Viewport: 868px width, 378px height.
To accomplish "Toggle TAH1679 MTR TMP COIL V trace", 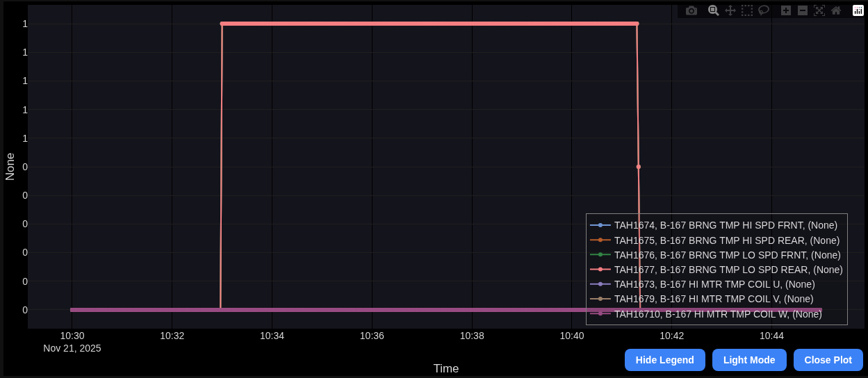I will click(714, 299).
